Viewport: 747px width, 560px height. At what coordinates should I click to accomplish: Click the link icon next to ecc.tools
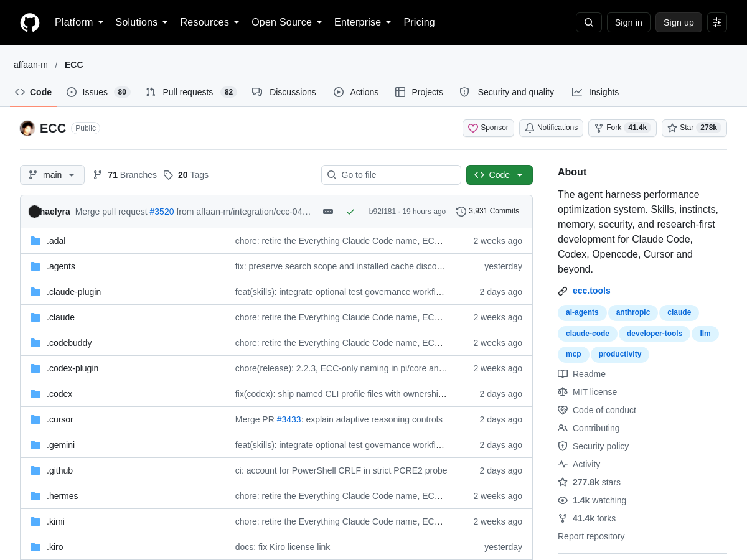click(x=563, y=291)
